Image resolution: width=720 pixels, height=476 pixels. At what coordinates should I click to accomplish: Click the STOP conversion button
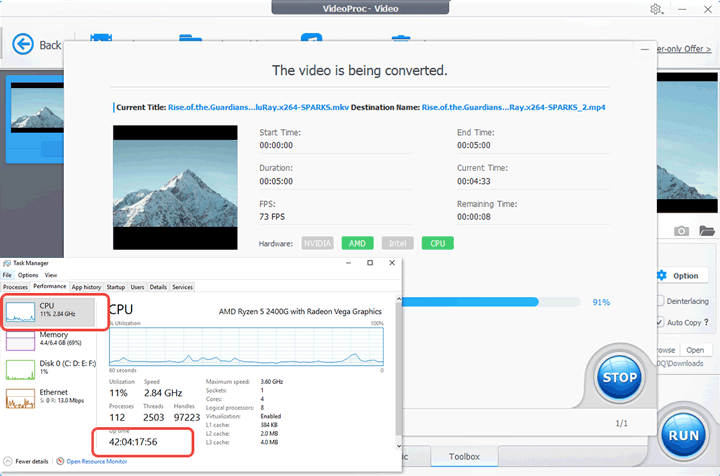coord(619,377)
